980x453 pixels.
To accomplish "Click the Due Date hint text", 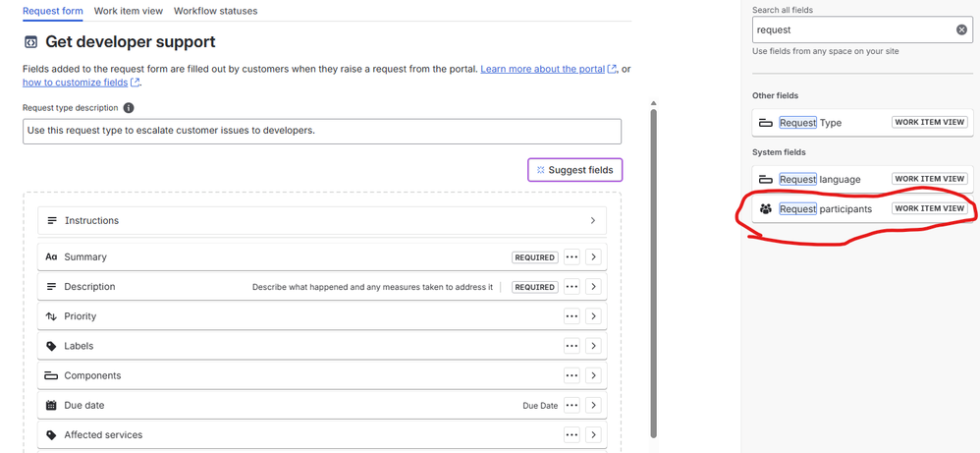I will (x=540, y=406).
